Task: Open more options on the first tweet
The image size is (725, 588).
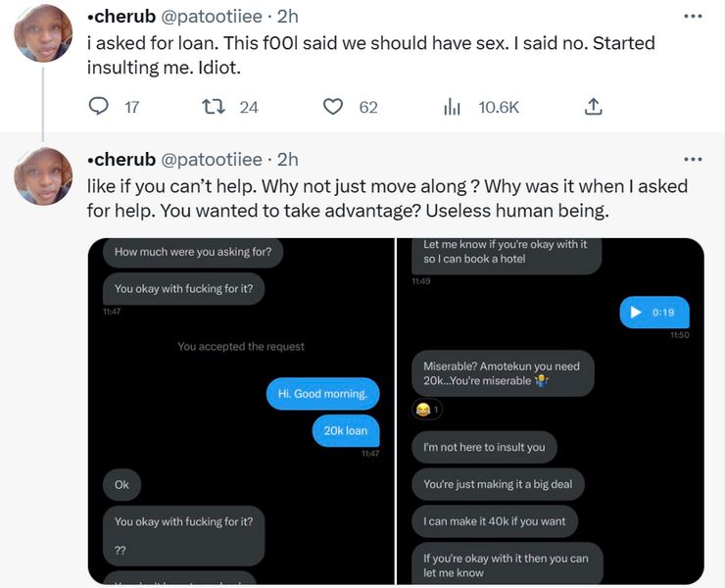Action: pyautogui.click(x=693, y=17)
